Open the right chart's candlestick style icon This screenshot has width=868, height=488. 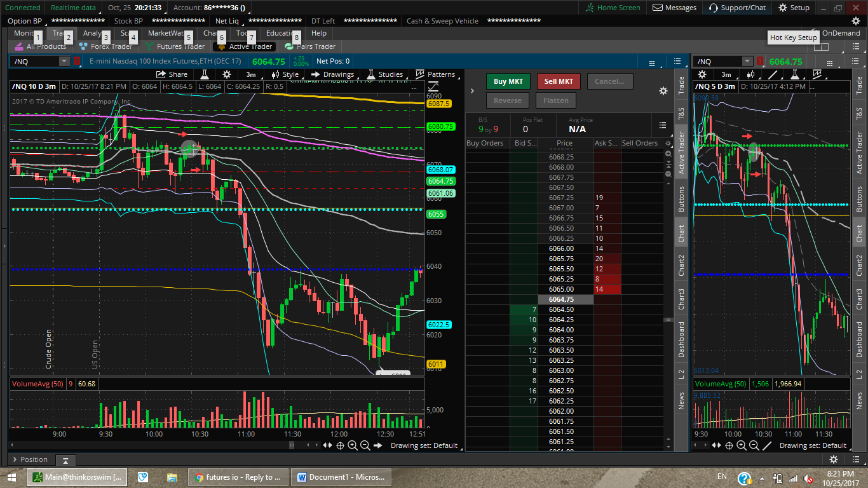click(750, 74)
